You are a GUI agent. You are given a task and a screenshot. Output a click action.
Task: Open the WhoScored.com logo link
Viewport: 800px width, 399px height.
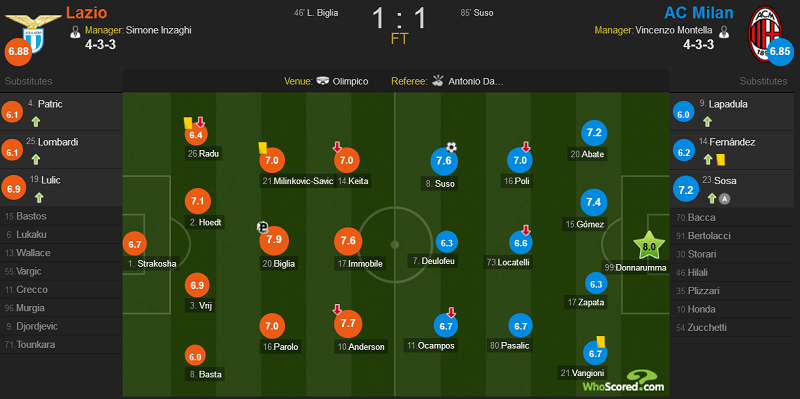click(x=624, y=382)
